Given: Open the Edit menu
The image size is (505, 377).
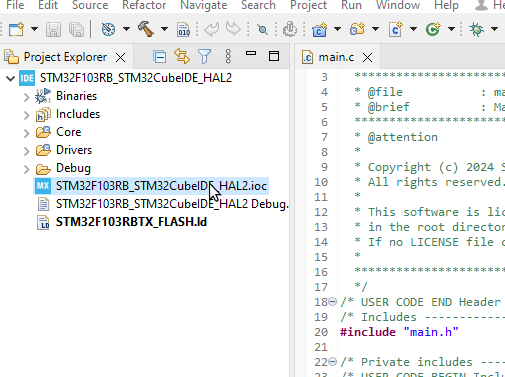Looking at the screenshot, I should pos(48,5).
